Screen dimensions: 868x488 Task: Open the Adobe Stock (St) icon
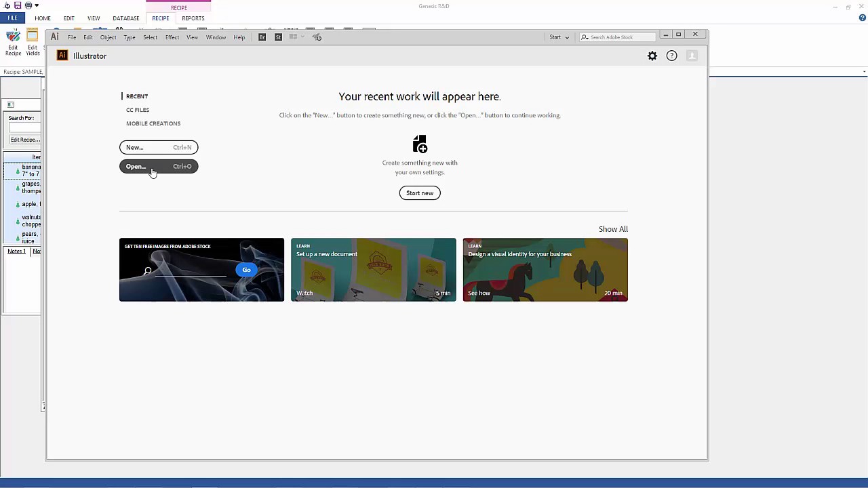pos(278,37)
